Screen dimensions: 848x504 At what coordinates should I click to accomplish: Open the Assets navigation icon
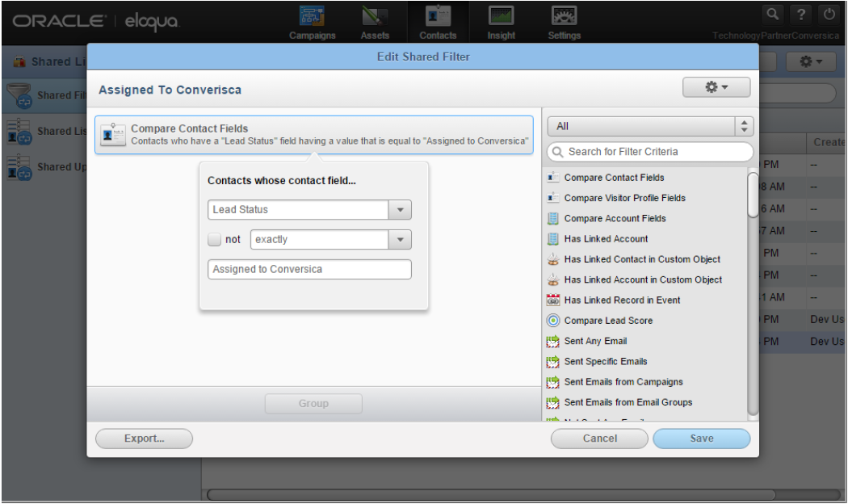(x=375, y=16)
